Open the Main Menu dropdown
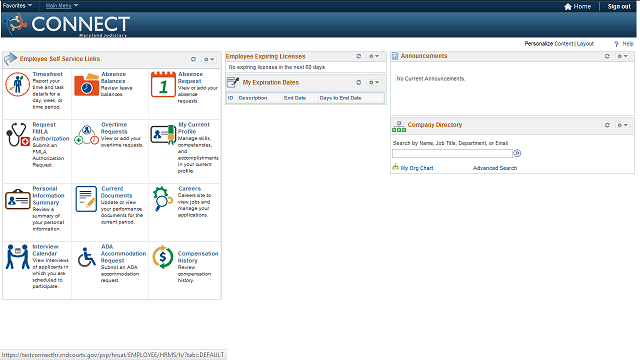This screenshot has height=360, width=640. pyautogui.click(x=62, y=6)
